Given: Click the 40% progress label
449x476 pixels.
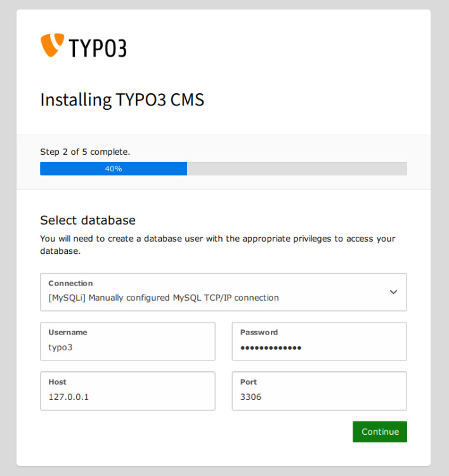Looking at the screenshot, I should click(114, 169).
